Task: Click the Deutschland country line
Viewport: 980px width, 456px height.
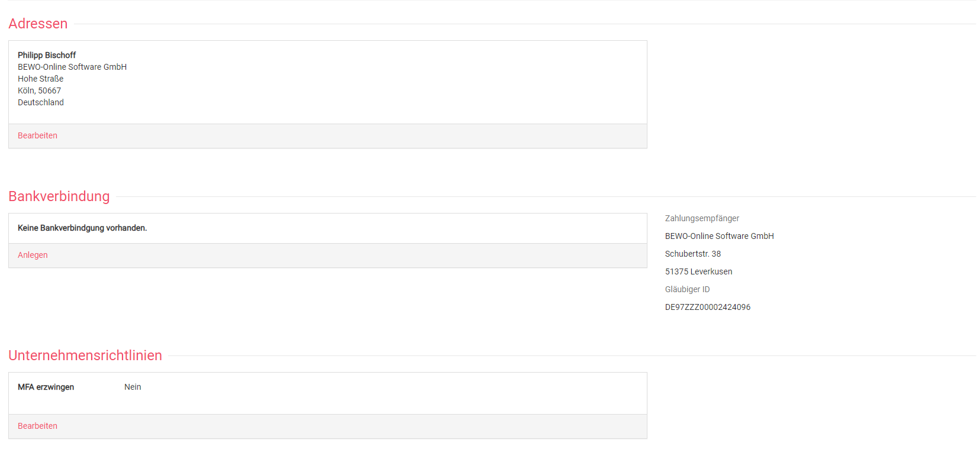Action: click(41, 102)
